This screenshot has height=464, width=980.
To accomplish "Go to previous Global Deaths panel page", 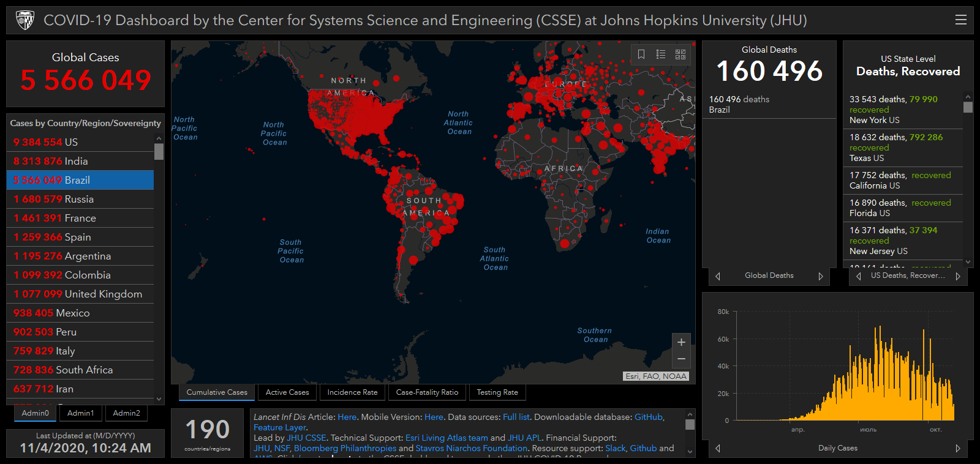I will tap(718, 276).
